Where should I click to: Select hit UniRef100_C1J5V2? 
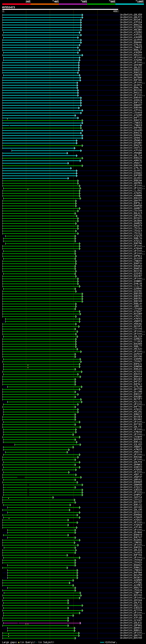(x=131, y=191)
